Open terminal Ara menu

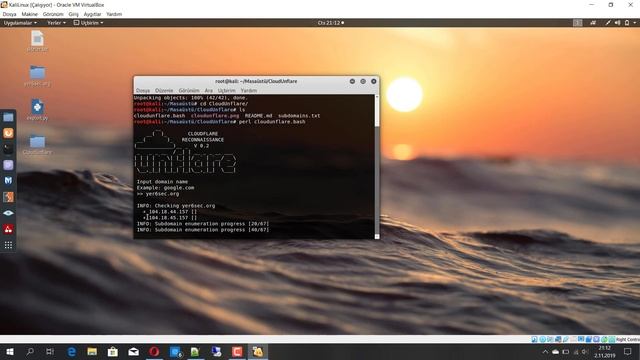click(x=209, y=90)
